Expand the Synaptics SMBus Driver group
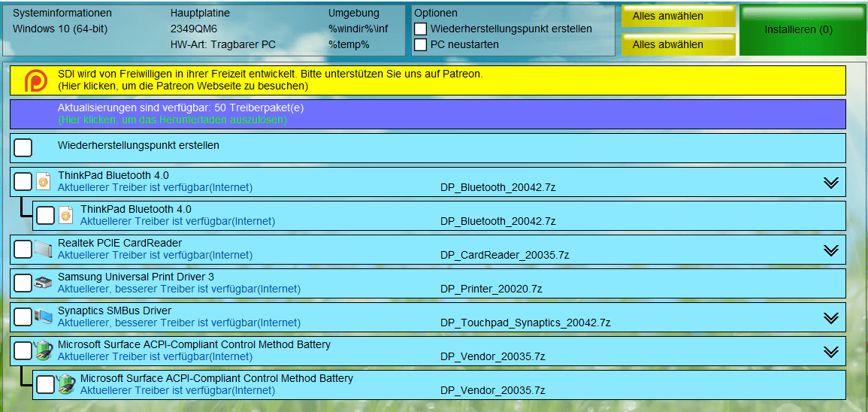Viewport: 868px width, 412px height. coord(831,318)
